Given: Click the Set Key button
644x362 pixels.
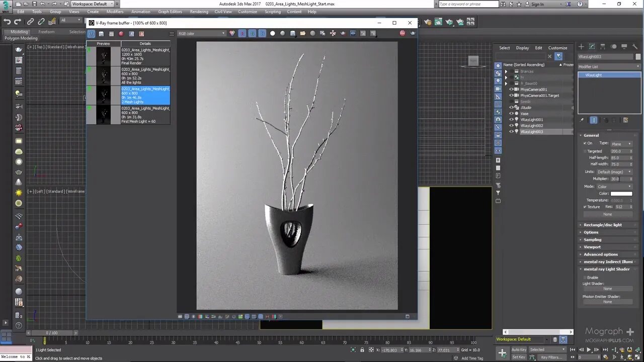Looking at the screenshot, I should pyautogui.click(x=519, y=357).
